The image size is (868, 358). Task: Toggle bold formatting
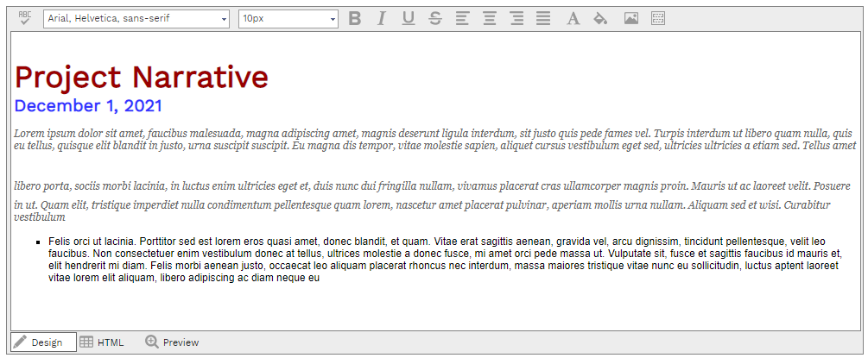[354, 18]
